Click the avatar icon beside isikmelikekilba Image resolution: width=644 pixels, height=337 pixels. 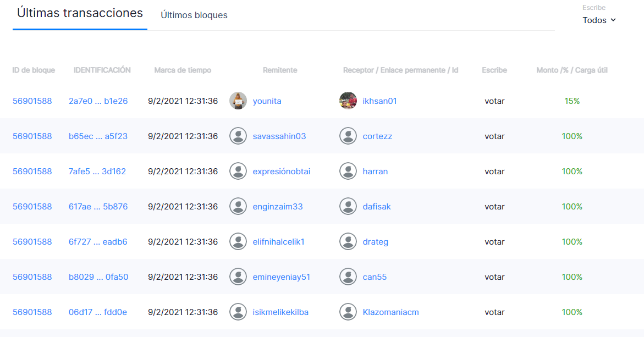(238, 312)
